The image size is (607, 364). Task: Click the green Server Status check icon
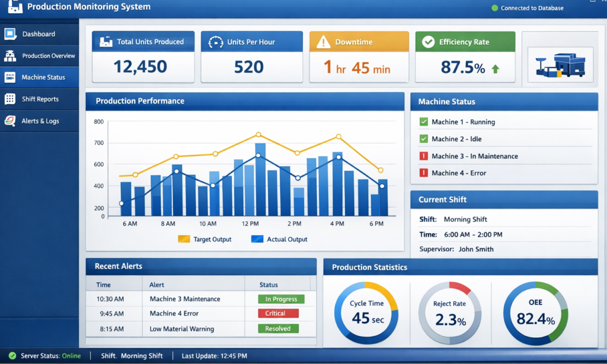[x=12, y=356]
